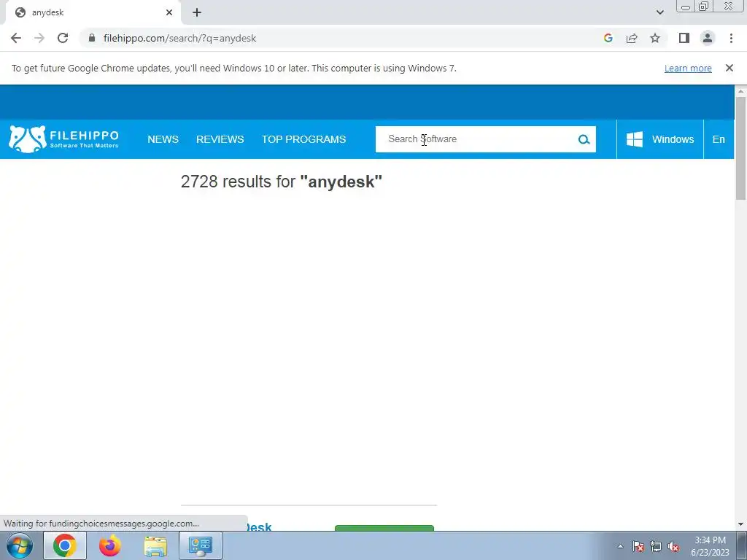Screen dimensions: 747x560
Task: Go back to the previous page
Action: (x=16, y=38)
